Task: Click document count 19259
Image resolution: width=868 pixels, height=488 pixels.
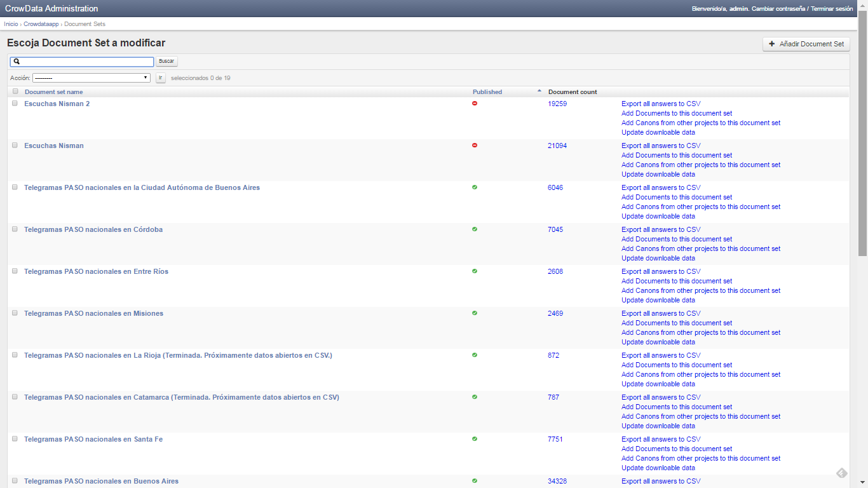Action: [557, 104]
